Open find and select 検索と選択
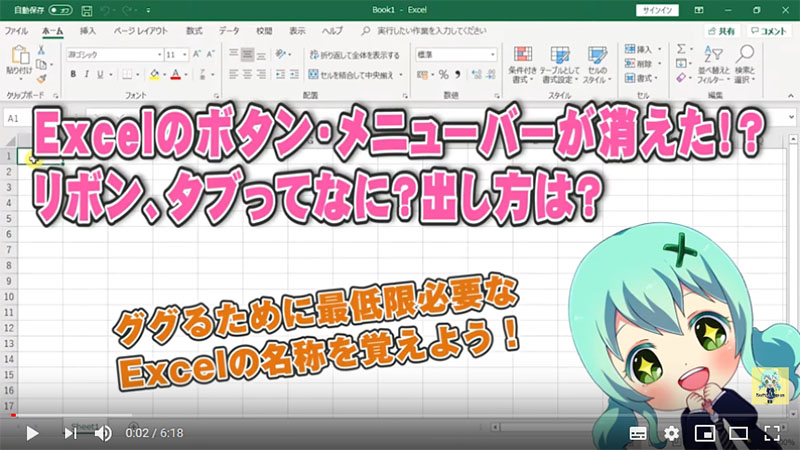The width and height of the screenshot is (800, 450). click(x=745, y=65)
